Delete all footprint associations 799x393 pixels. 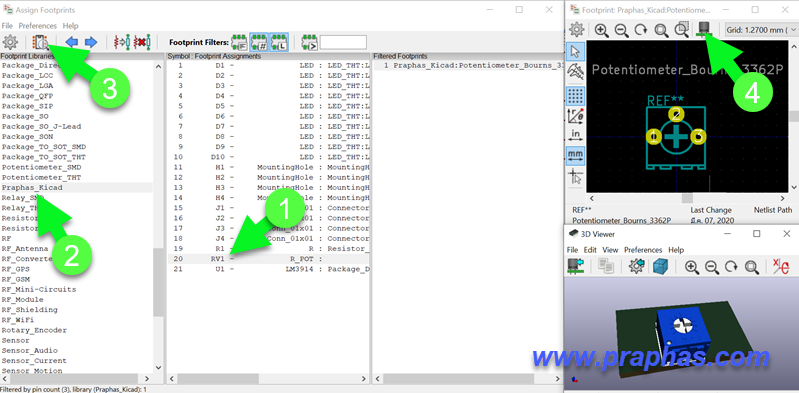[x=142, y=42]
